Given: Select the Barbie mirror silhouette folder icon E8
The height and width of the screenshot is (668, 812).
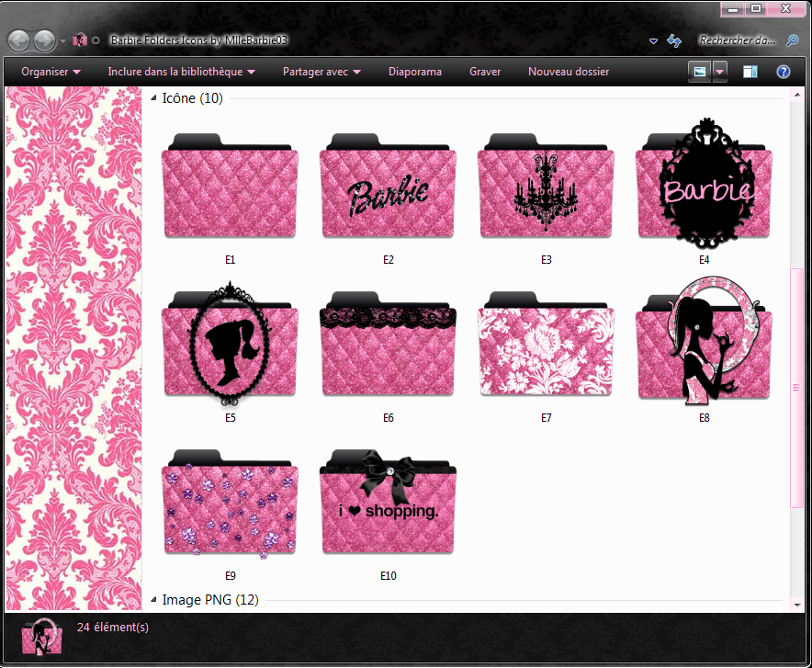Looking at the screenshot, I should (704, 340).
